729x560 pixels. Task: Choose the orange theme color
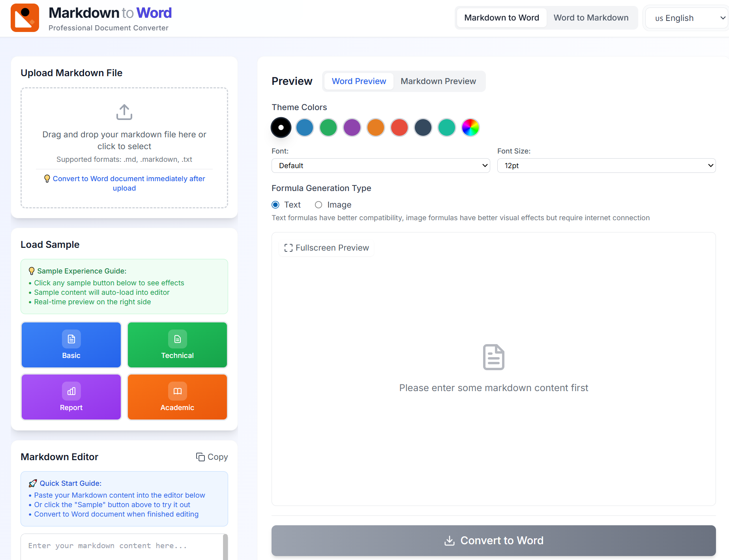(x=376, y=127)
